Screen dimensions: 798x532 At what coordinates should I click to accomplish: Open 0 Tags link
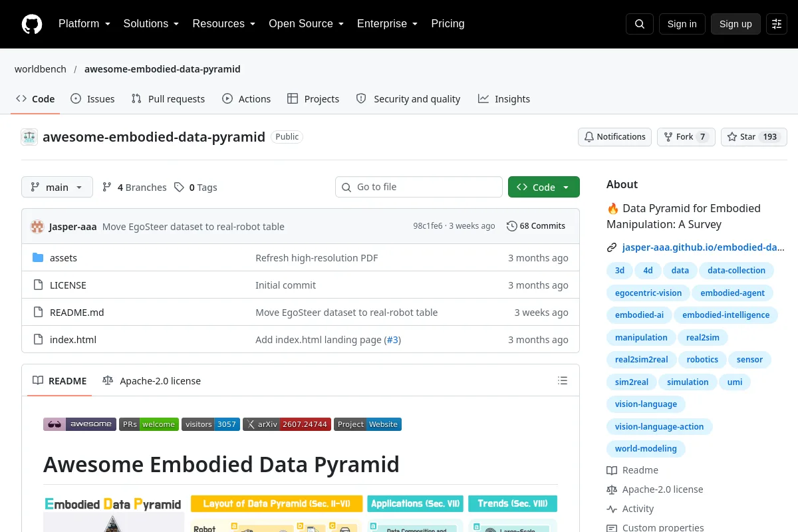[x=196, y=188]
